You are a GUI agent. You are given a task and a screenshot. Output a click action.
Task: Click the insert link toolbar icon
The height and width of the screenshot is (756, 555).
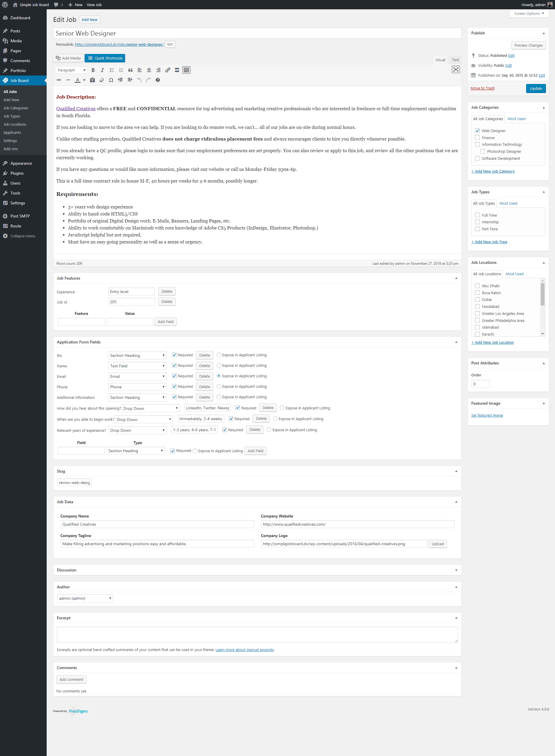coord(168,70)
